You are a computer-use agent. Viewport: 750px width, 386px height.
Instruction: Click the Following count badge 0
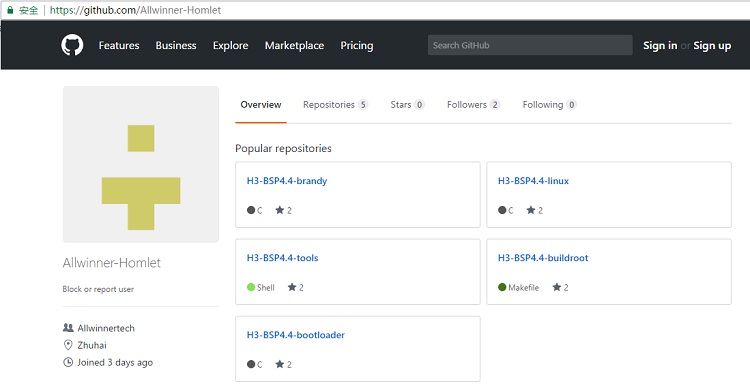click(571, 105)
